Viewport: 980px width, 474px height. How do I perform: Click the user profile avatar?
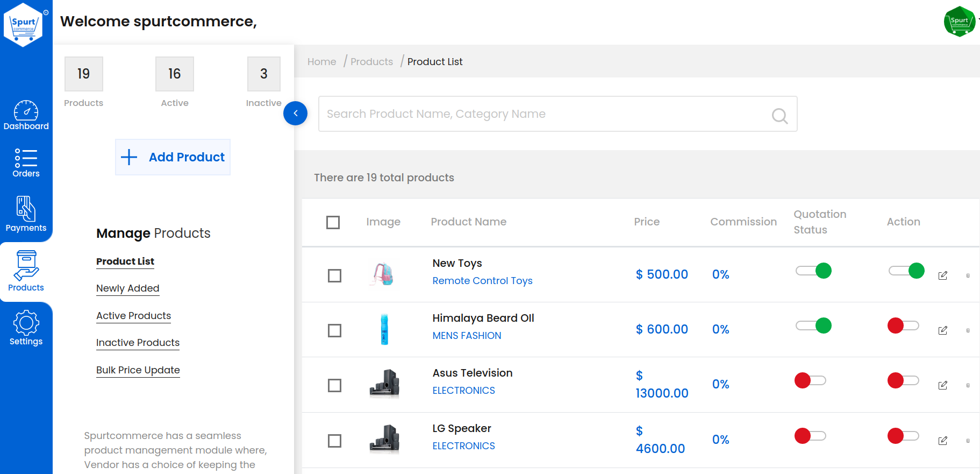coord(960,22)
